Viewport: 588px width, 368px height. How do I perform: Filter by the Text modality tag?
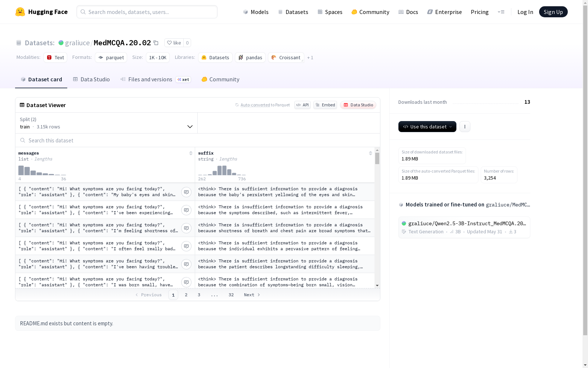(55, 57)
